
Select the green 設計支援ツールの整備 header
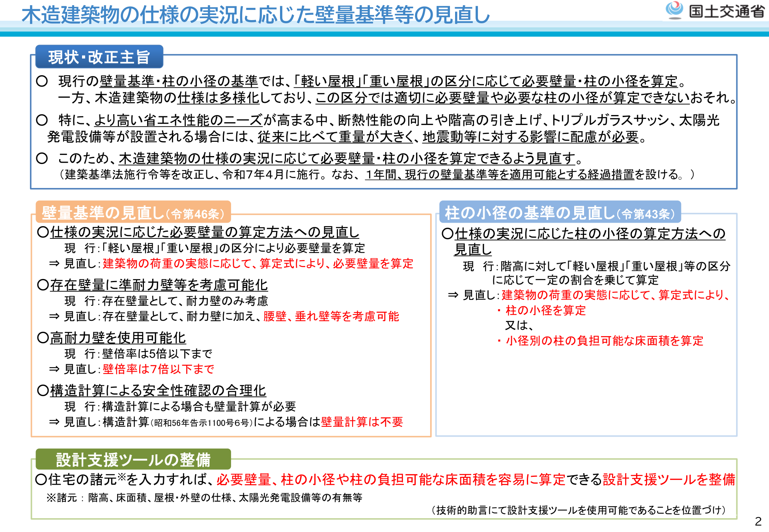click(x=133, y=459)
